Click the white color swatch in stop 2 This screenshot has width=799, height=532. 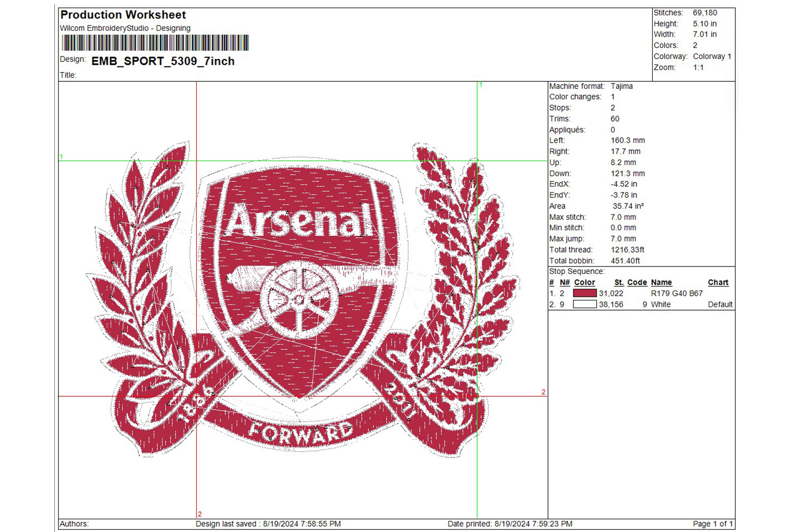(x=585, y=304)
